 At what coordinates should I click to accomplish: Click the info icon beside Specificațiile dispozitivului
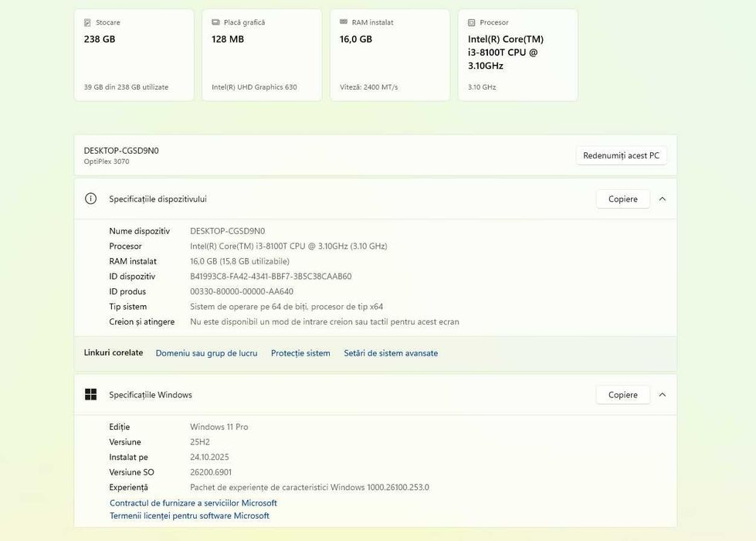(91, 199)
